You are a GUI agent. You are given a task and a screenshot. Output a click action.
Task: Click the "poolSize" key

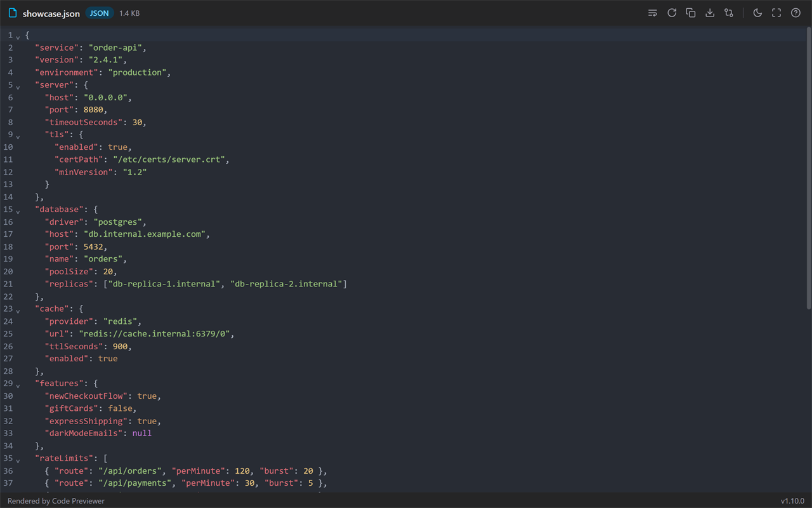click(69, 271)
